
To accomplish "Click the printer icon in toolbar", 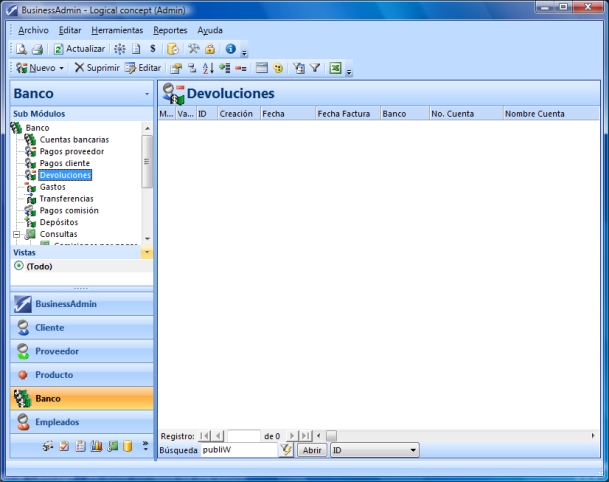I will (x=37, y=48).
